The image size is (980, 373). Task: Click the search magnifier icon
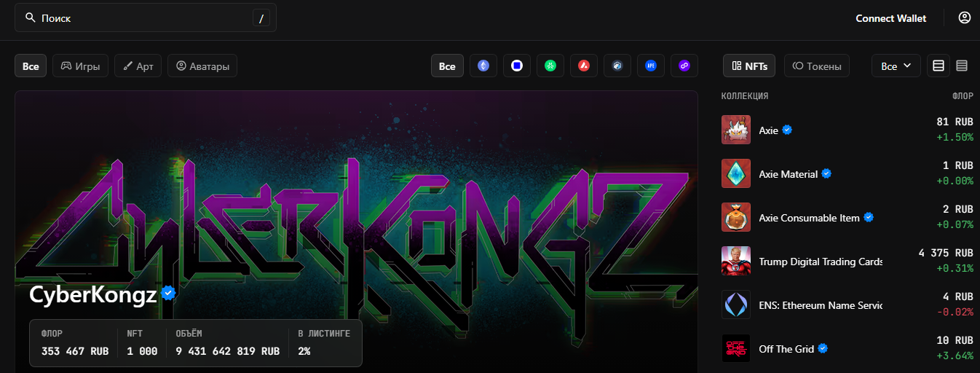pyautogui.click(x=30, y=17)
